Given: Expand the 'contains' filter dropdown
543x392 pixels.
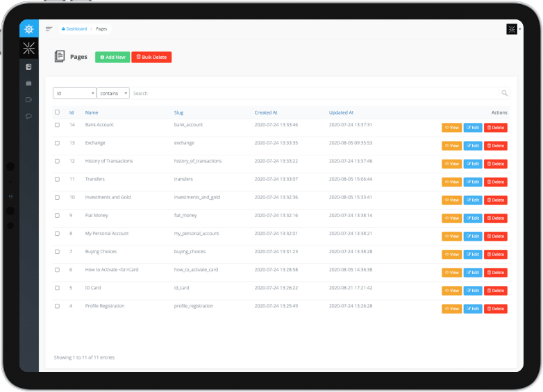Looking at the screenshot, I should (x=112, y=93).
